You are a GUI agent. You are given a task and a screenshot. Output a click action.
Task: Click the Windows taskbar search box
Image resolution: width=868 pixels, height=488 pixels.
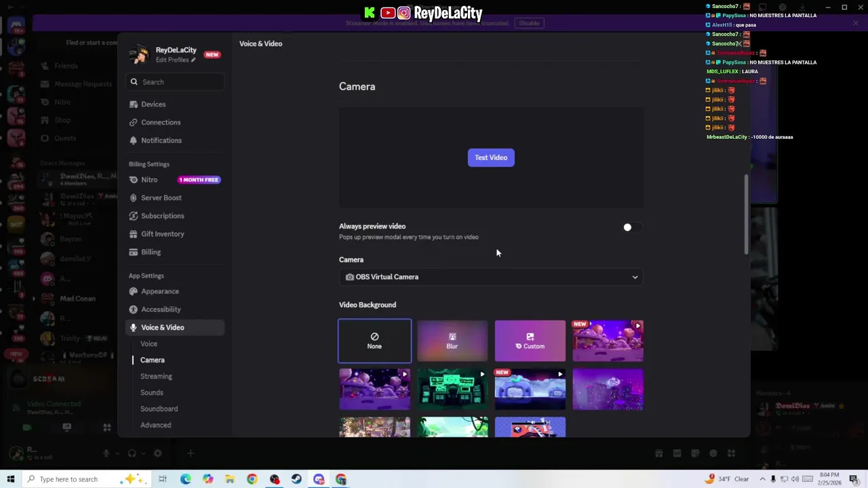pos(87,479)
